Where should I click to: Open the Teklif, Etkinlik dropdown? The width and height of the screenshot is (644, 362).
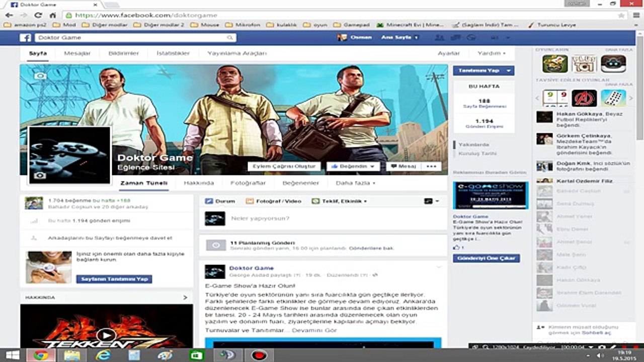[x=340, y=201]
